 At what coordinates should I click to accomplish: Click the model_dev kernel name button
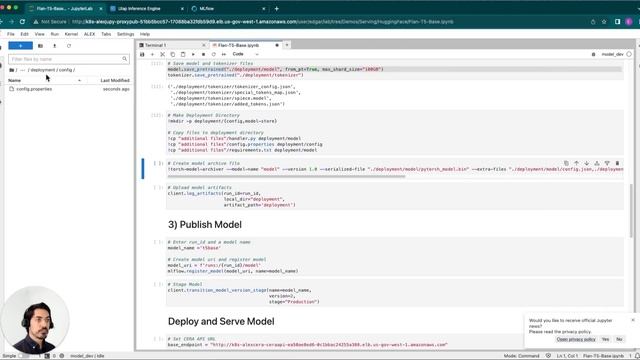pos(613,54)
